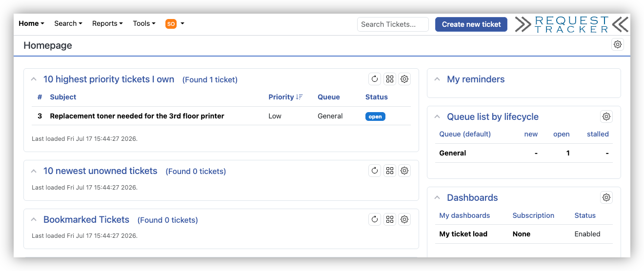Click grid icon in newest unowned tickets
Image resolution: width=644 pixels, height=271 pixels.
389,171
